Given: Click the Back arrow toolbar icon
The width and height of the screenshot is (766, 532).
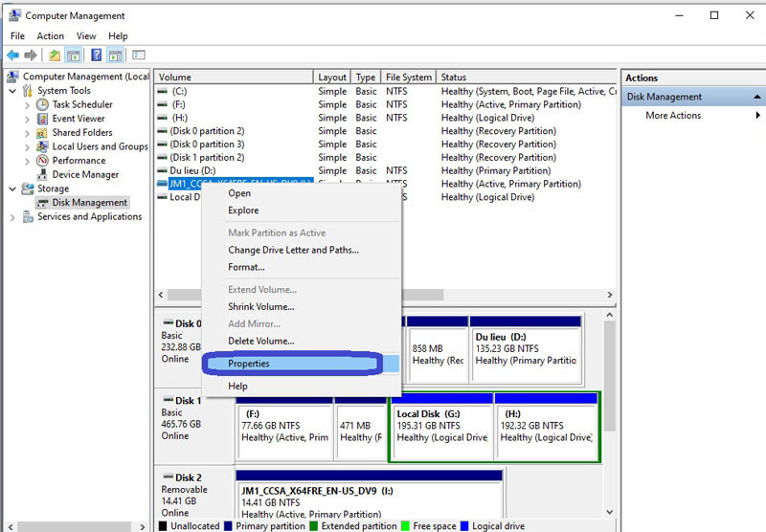Looking at the screenshot, I should point(12,55).
